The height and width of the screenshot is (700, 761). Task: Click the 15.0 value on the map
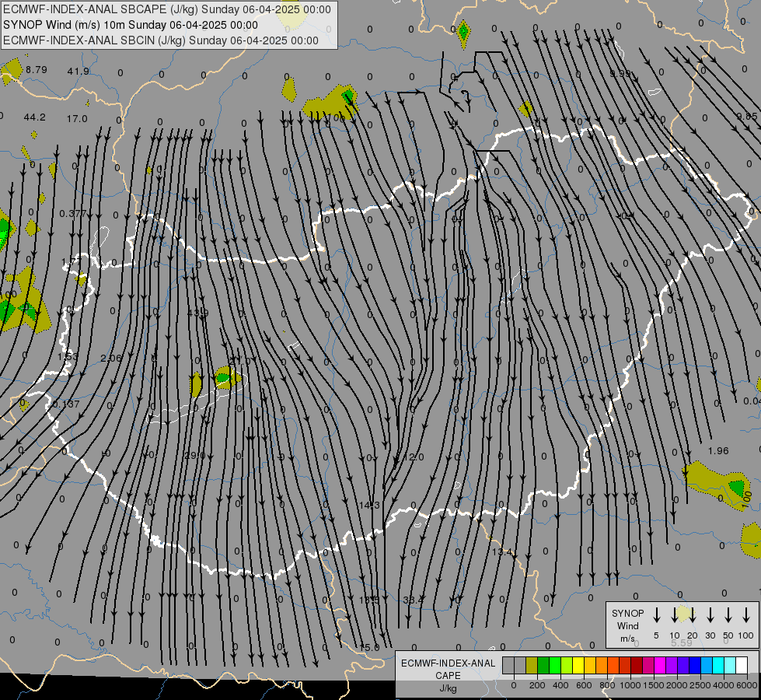point(369,648)
